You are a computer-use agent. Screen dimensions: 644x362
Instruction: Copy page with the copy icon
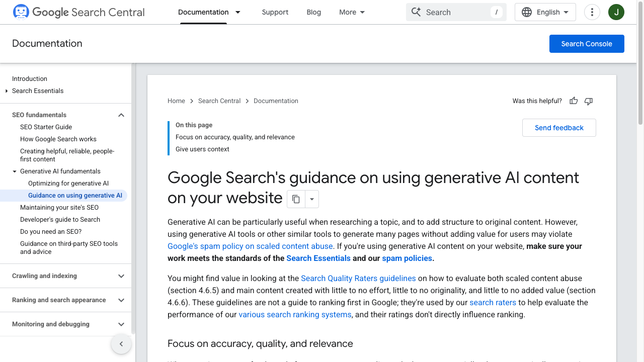click(296, 199)
